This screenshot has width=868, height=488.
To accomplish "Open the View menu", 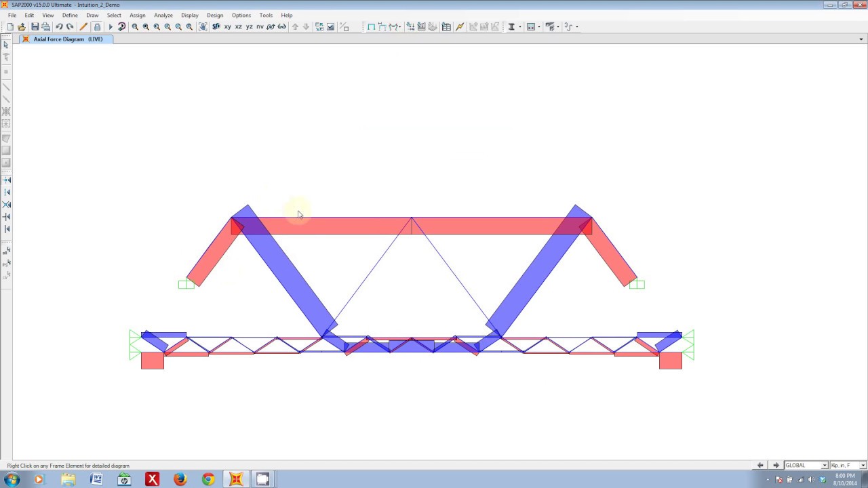I will (x=48, y=15).
